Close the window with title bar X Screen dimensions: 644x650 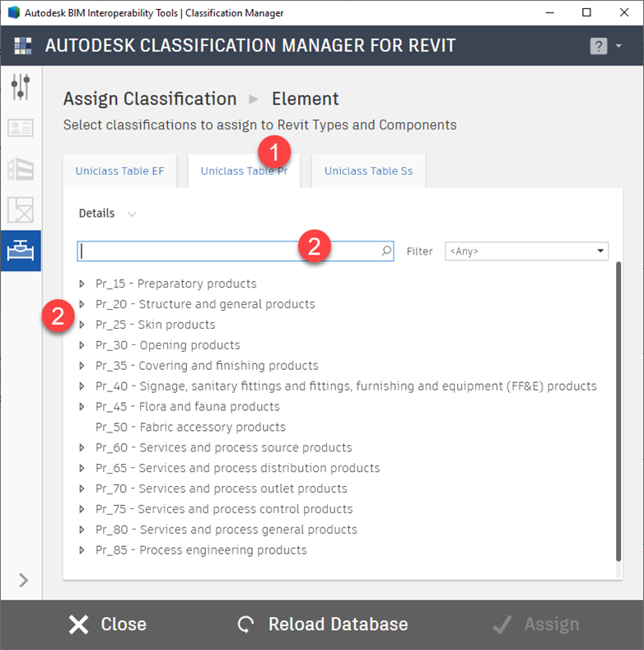(624, 12)
